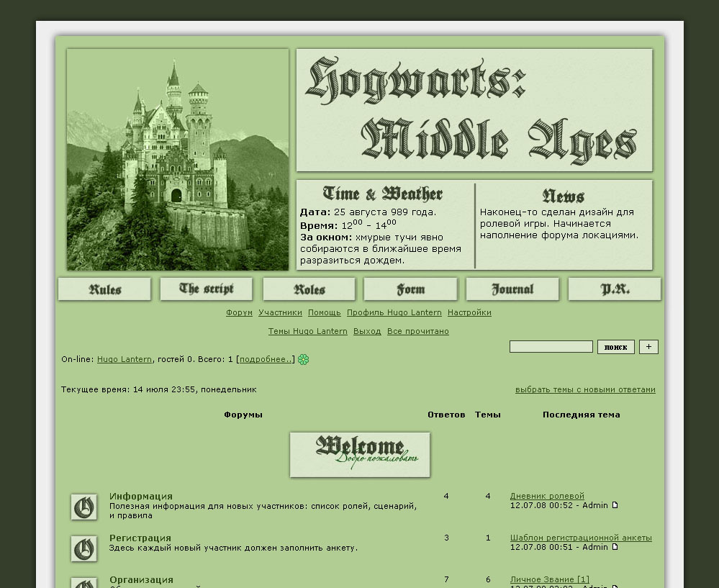Click the Ответов column header
Viewport: 719px width, 588px height.
pyautogui.click(x=446, y=415)
